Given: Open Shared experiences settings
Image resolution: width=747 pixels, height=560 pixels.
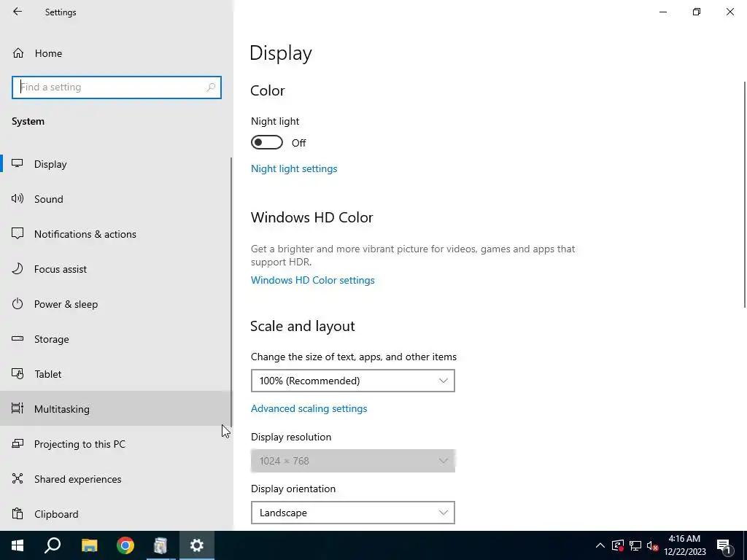Looking at the screenshot, I should pos(116,478).
